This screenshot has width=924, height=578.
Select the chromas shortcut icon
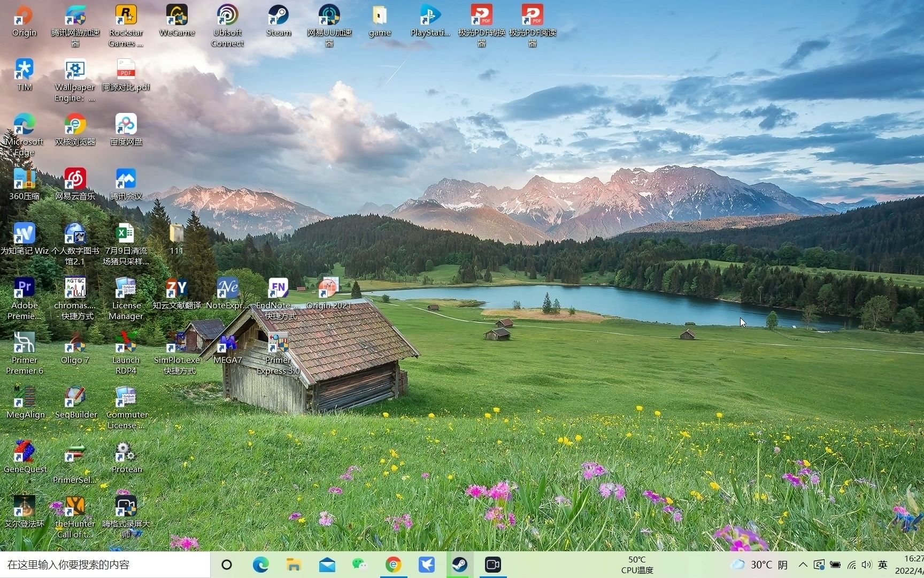click(x=75, y=299)
